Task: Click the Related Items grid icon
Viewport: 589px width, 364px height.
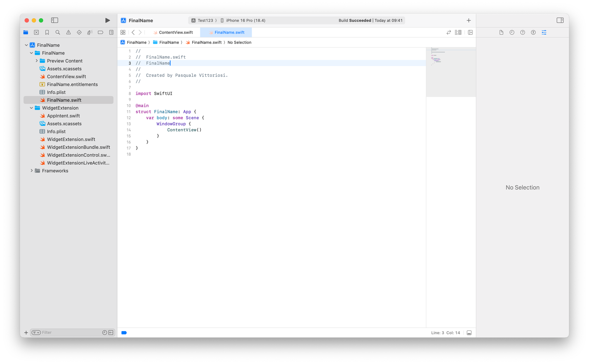Action: coord(123,32)
